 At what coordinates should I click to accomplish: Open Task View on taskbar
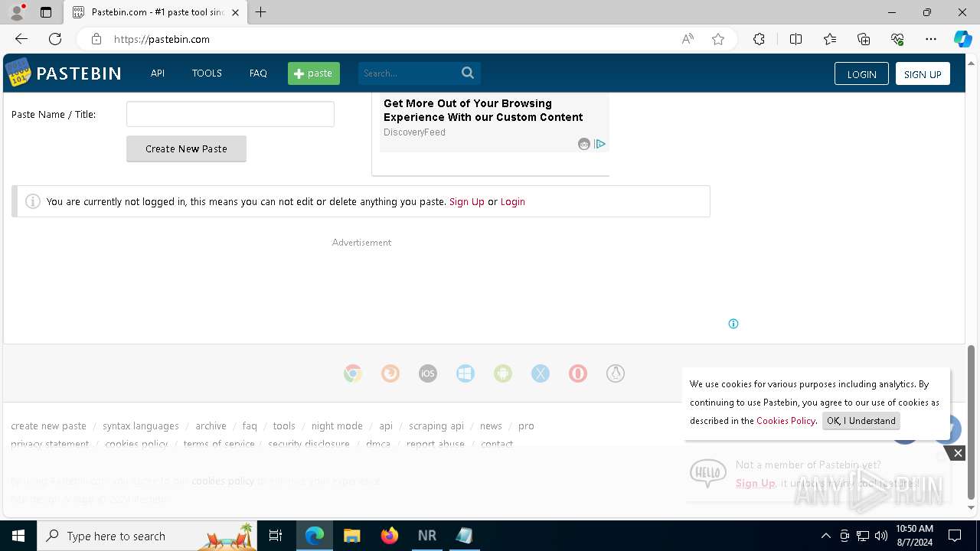click(x=276, y=536)
